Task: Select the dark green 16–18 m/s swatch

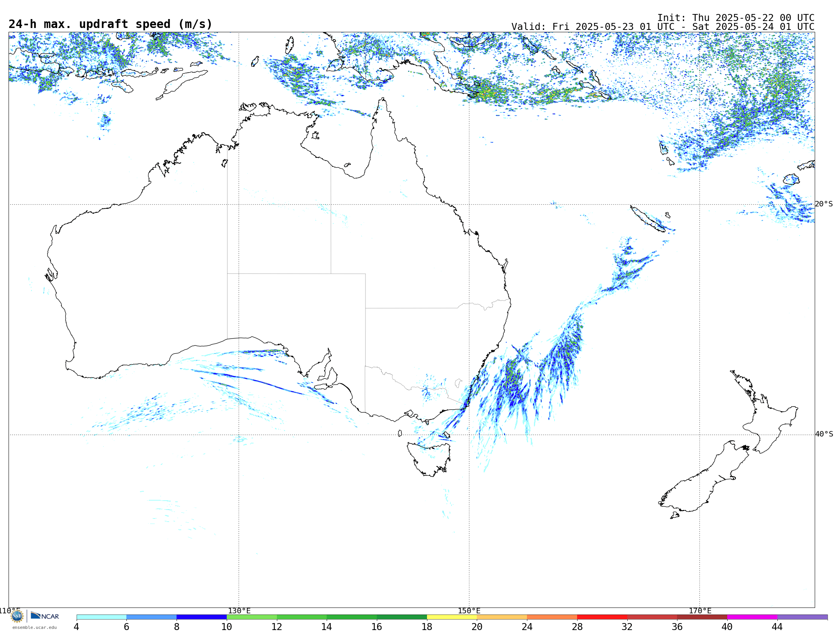Action: tap(402, 617)
